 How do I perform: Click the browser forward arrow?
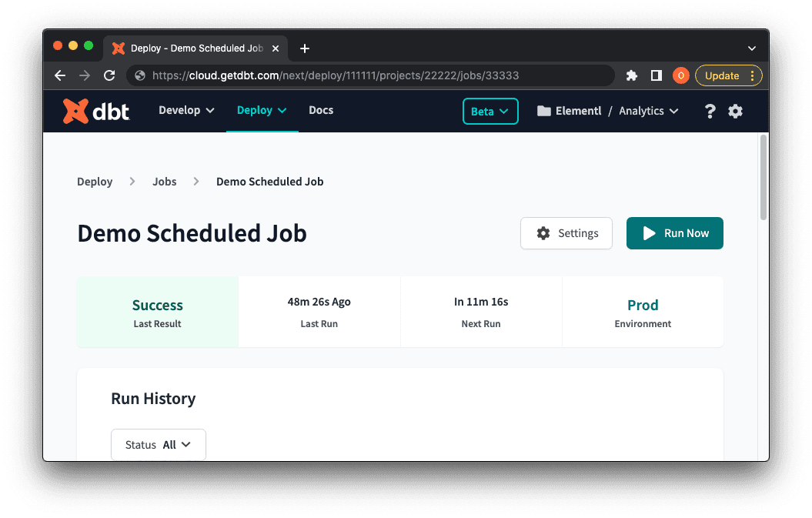coord(85,75)
